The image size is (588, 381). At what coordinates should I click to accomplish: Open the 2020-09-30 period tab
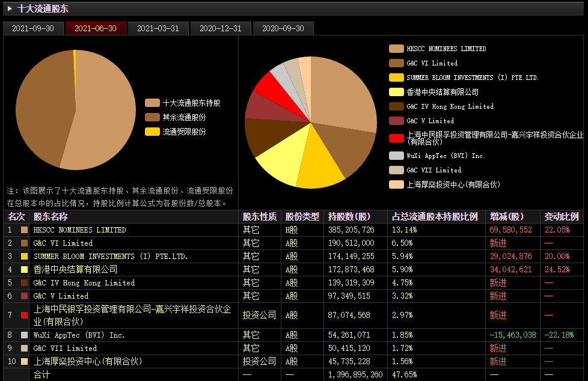click(x=283, y=28)
